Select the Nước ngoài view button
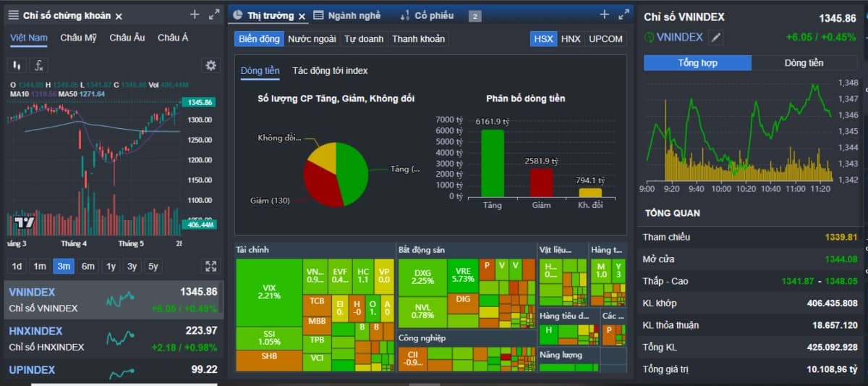The height and width of the screenshot is (386, 868). click(x=312, y=39)
